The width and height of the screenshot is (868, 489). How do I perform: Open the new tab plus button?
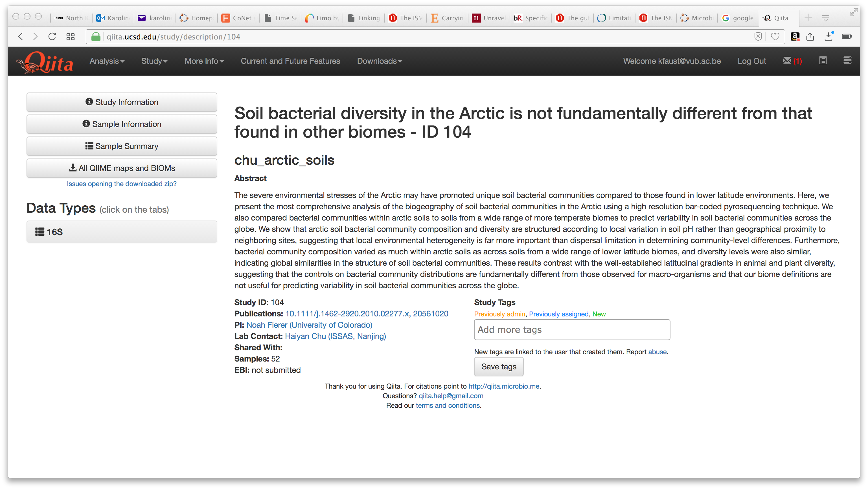808,17
